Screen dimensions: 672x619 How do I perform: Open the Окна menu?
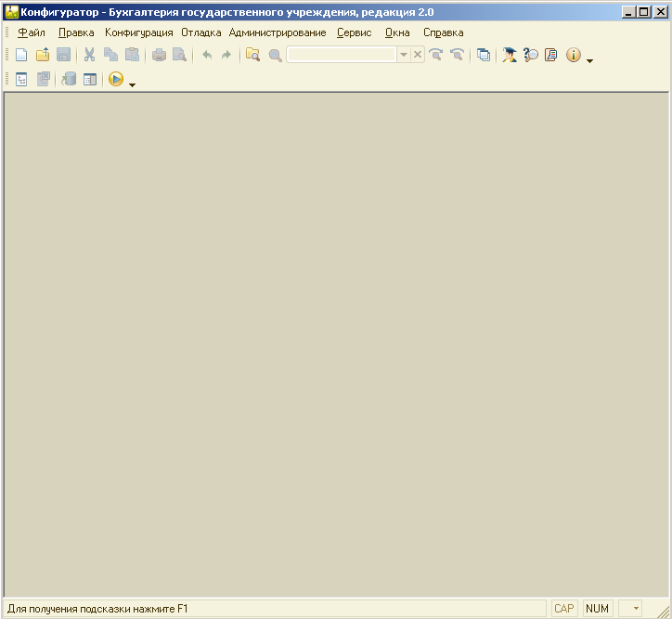click(397, 32)
